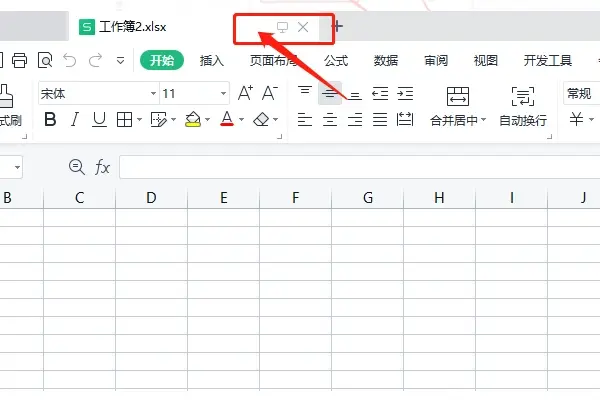The height and width of the screenshot is (400, 600).
Task: Click the increase indent icon
Action: (405, 94)
